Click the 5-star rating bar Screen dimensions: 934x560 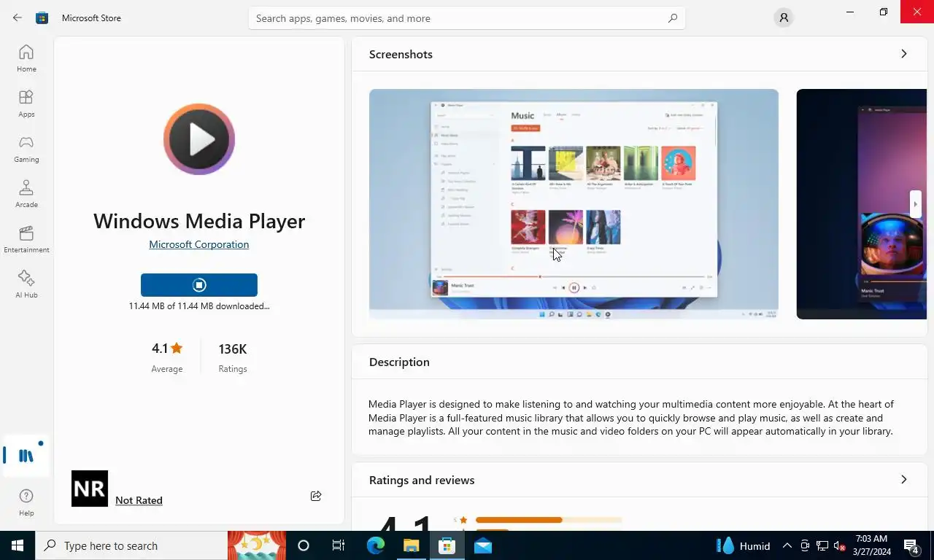tap(548, 520)
